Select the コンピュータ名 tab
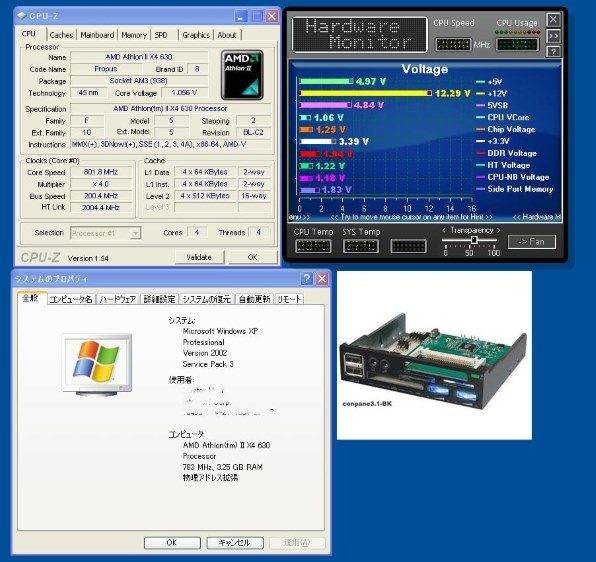Image resolution: width=596 pixels, height=562 pixels. point(71,299)
